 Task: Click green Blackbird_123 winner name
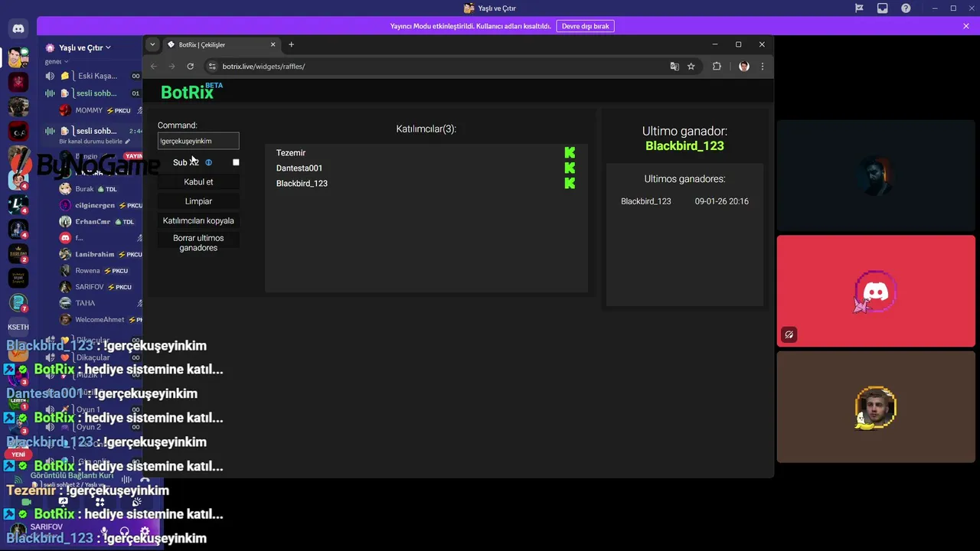tap(684, 146)
